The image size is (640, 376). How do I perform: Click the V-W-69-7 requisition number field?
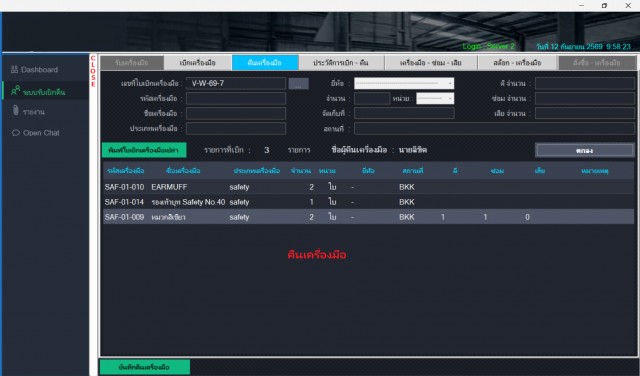coord(236,83)
